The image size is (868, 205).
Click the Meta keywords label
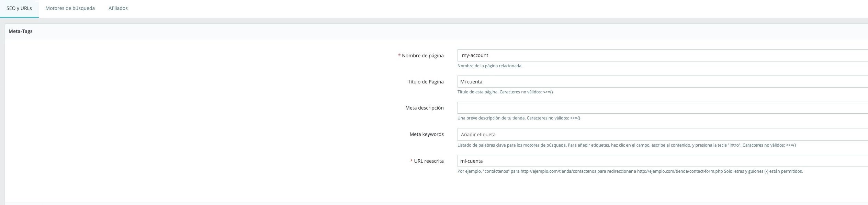[x=427, y=134]
